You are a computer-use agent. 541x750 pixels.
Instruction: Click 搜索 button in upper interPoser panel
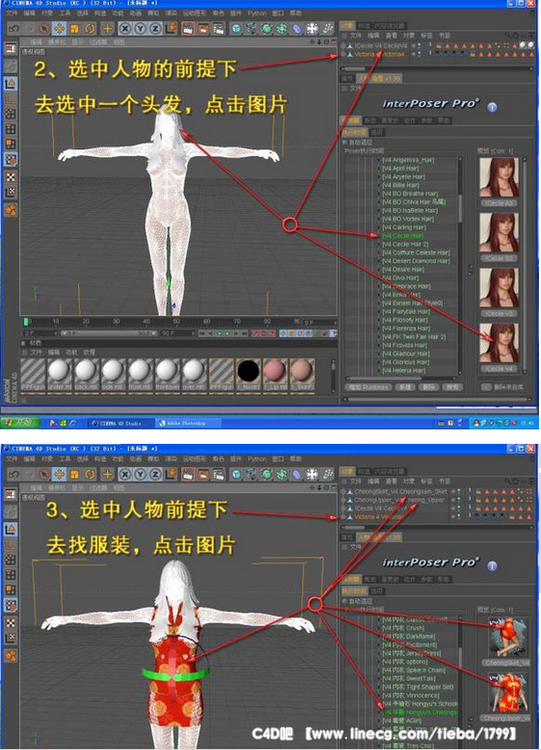(452, 387)
